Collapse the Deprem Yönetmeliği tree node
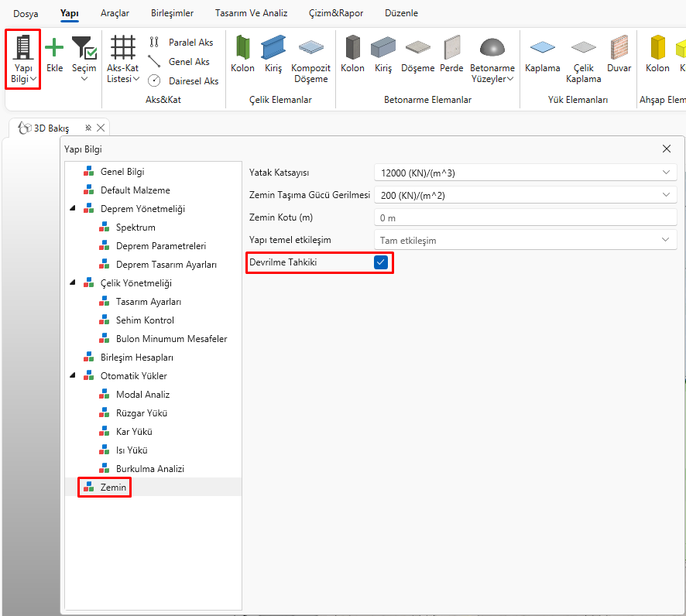This screenshot has width=686, height=616. coord(73,209)
